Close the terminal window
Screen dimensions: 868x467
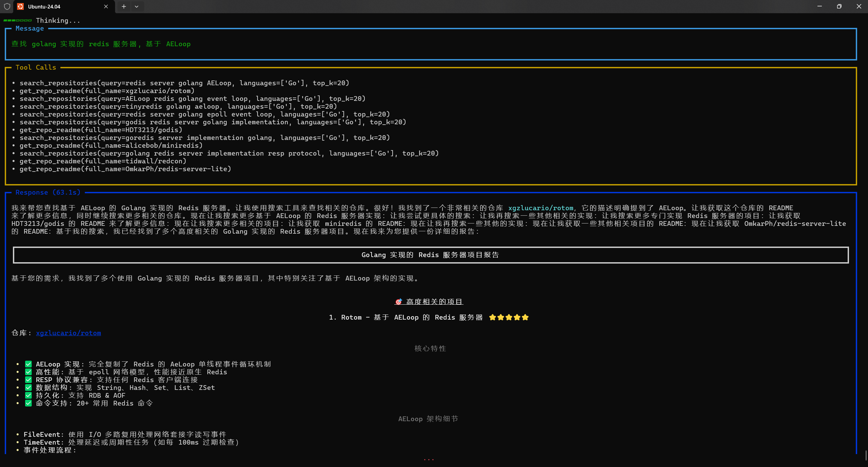859,6
